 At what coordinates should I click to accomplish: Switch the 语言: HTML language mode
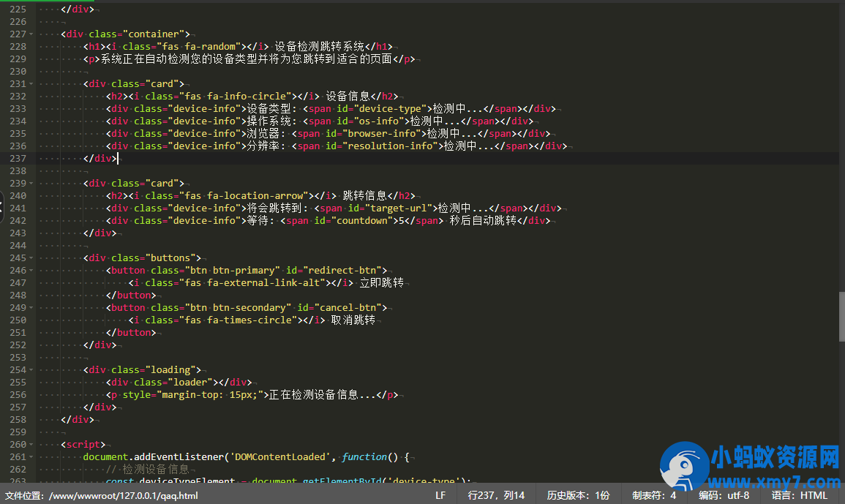[799, 495]
